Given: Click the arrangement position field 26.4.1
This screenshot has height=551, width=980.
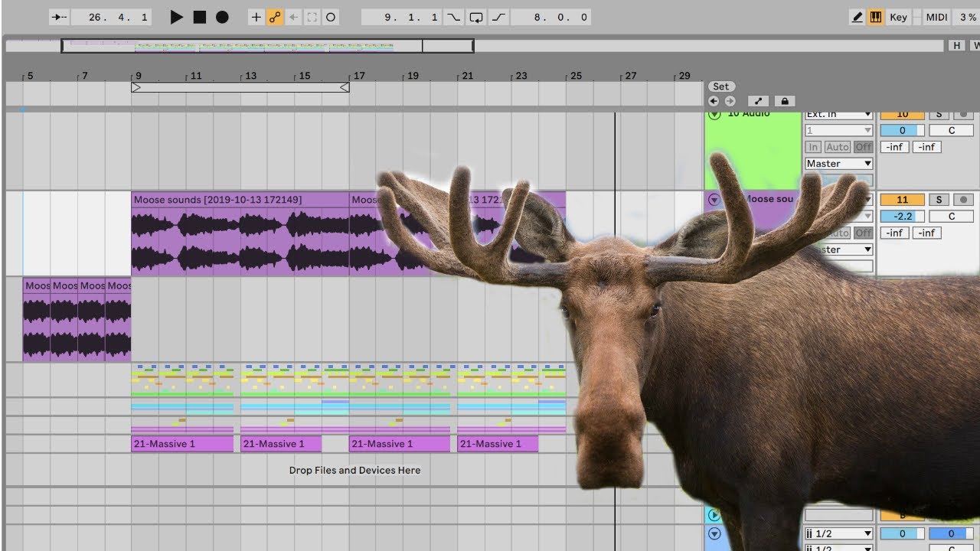Looking at the screenshot, I should tap(110, 17).
